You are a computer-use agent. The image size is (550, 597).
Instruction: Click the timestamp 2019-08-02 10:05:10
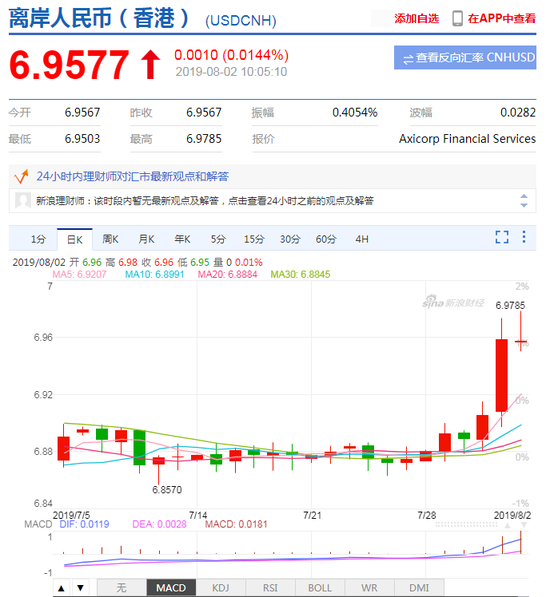click(231, 72)
